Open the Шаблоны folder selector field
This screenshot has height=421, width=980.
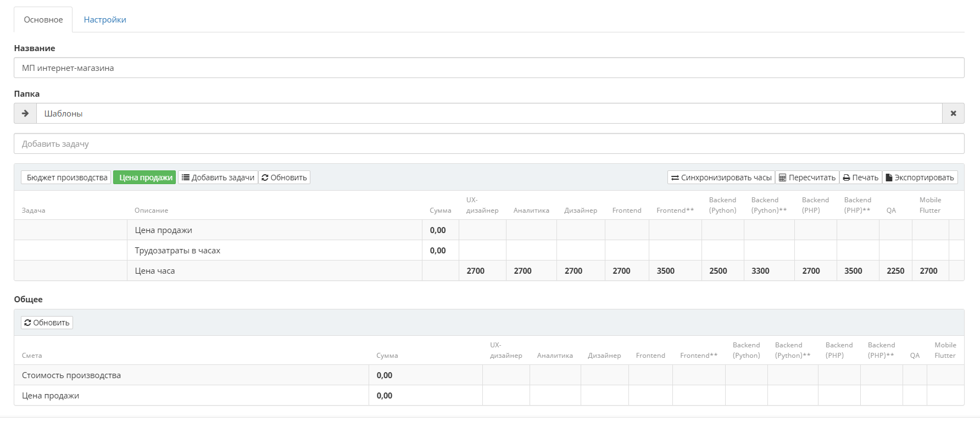(x=489, y=113)
